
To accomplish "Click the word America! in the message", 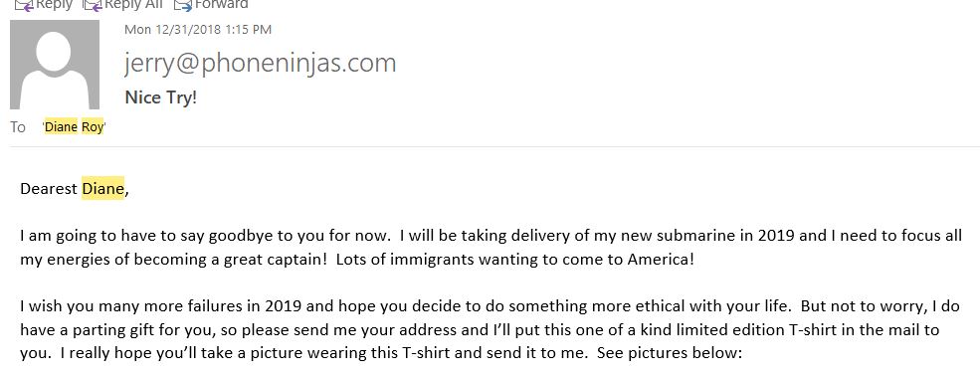I will tap(661, 260).
